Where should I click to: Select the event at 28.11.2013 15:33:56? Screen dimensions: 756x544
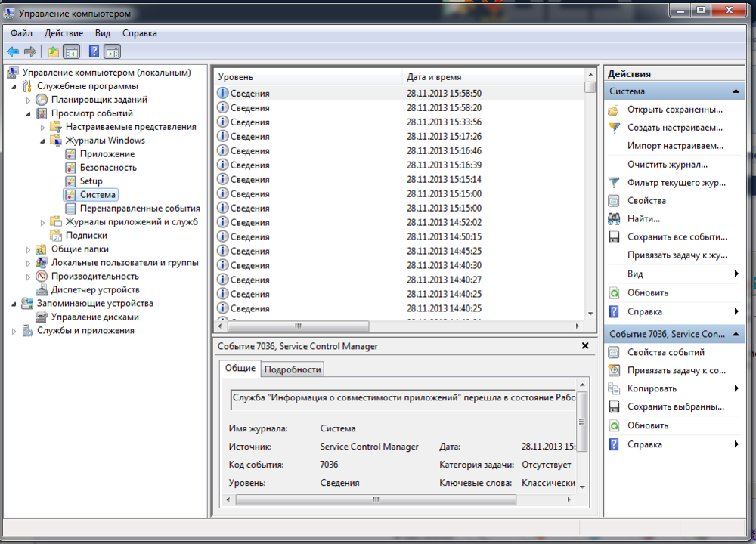pos(399,122)
